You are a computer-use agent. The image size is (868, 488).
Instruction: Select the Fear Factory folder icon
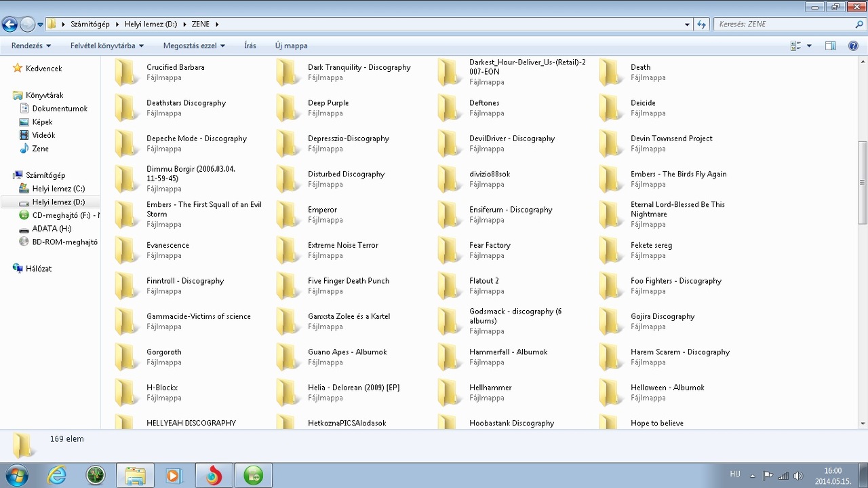[x=450, y=250]
